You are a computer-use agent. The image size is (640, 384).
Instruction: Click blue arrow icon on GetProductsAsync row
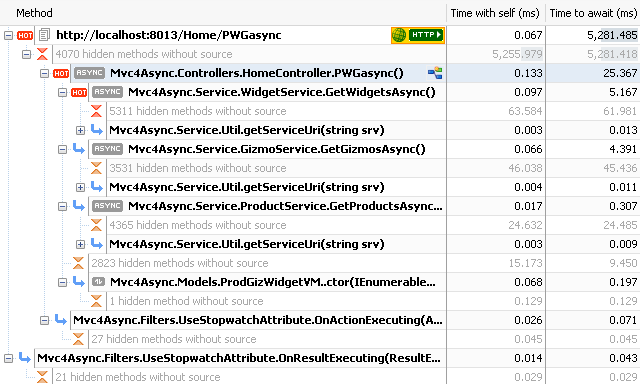tap(79, 206)
